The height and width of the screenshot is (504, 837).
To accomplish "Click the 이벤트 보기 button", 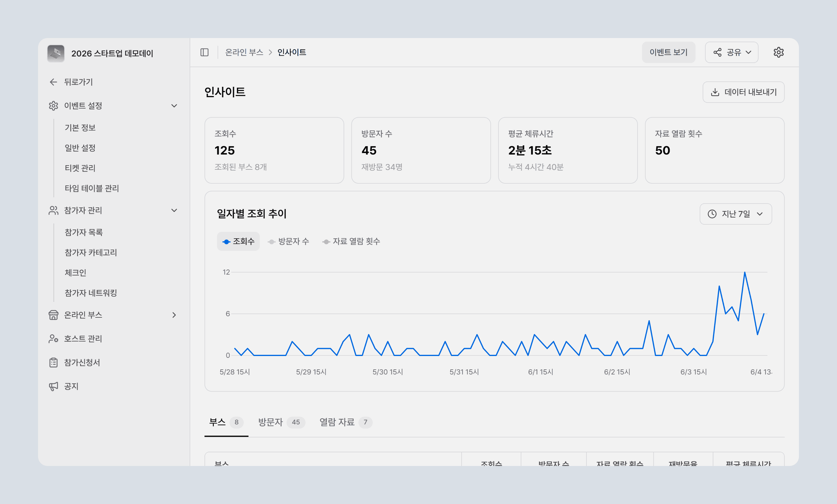I will 668,52.
